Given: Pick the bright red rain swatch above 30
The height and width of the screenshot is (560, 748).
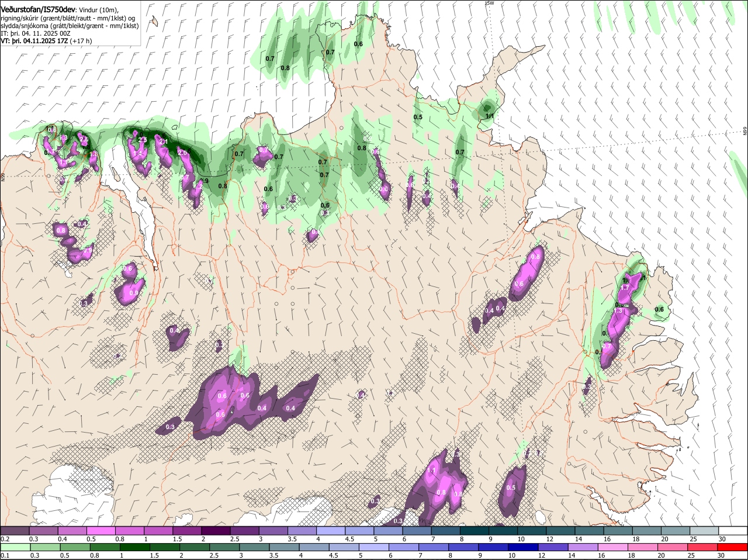Looking at the screenshot, I should click(733, 547).
